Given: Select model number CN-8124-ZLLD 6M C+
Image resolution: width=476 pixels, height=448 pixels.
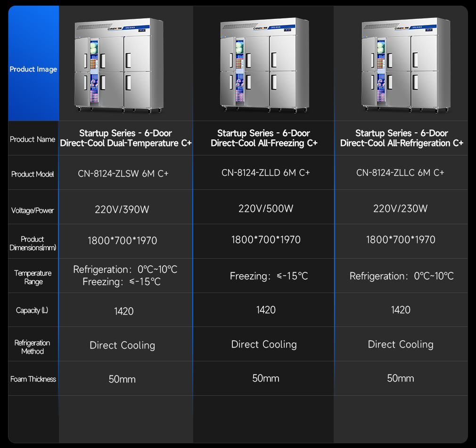Looking at the screenshot, I should (266, 172).
